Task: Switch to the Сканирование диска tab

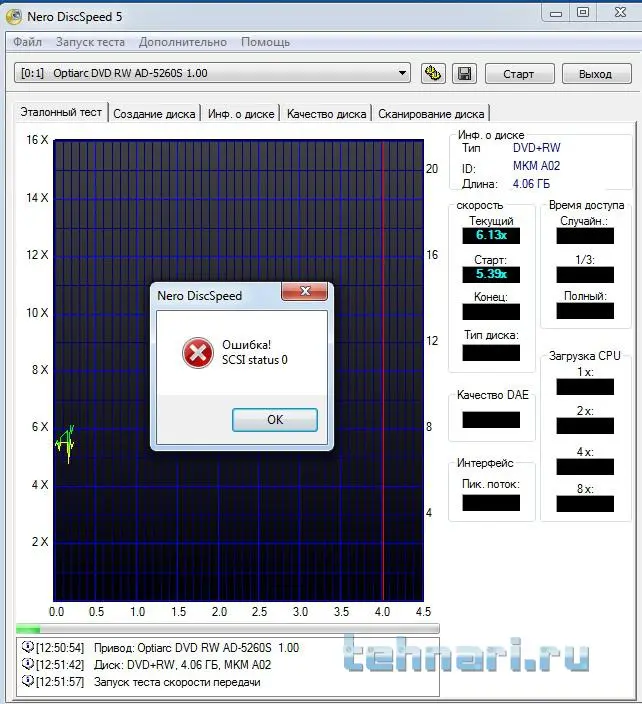Action: pos(431,114)
